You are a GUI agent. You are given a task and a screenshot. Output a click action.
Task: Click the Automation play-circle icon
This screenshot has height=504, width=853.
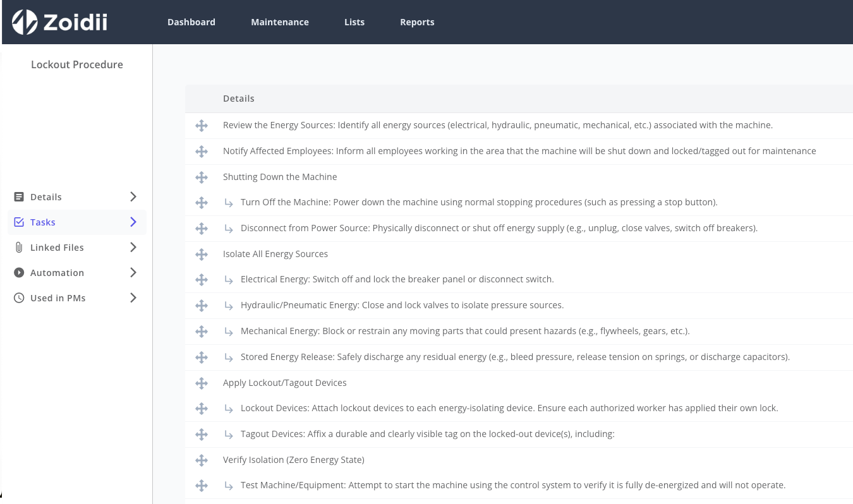click(19, 273)
